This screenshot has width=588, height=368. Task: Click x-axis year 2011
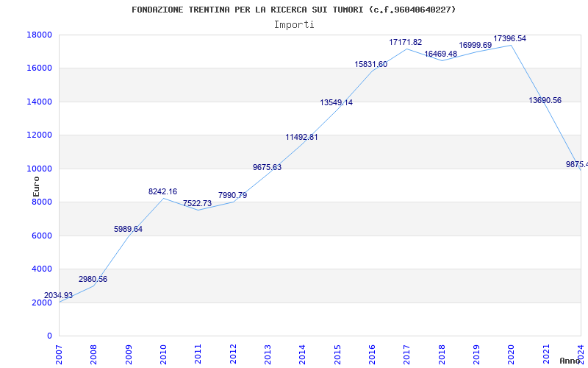pos(198,354)
